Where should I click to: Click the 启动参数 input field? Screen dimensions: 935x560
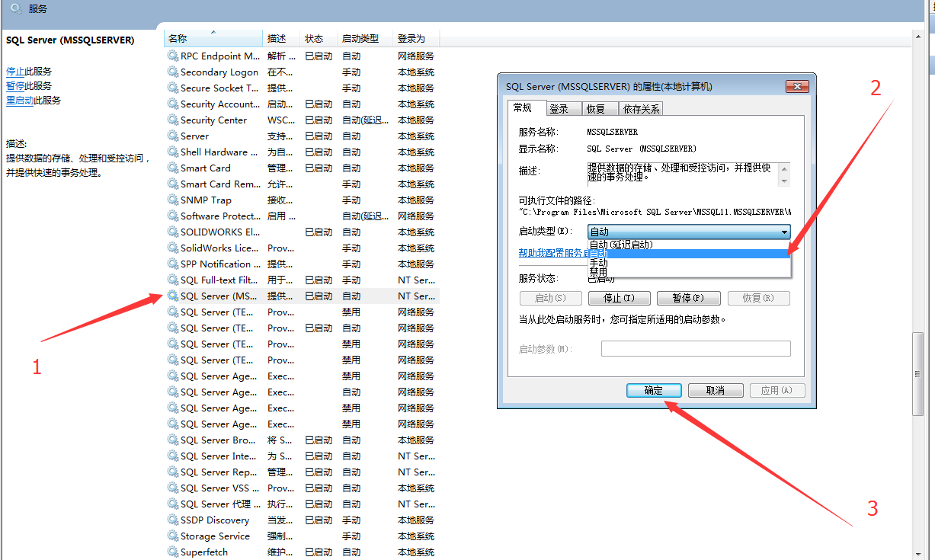696,349
